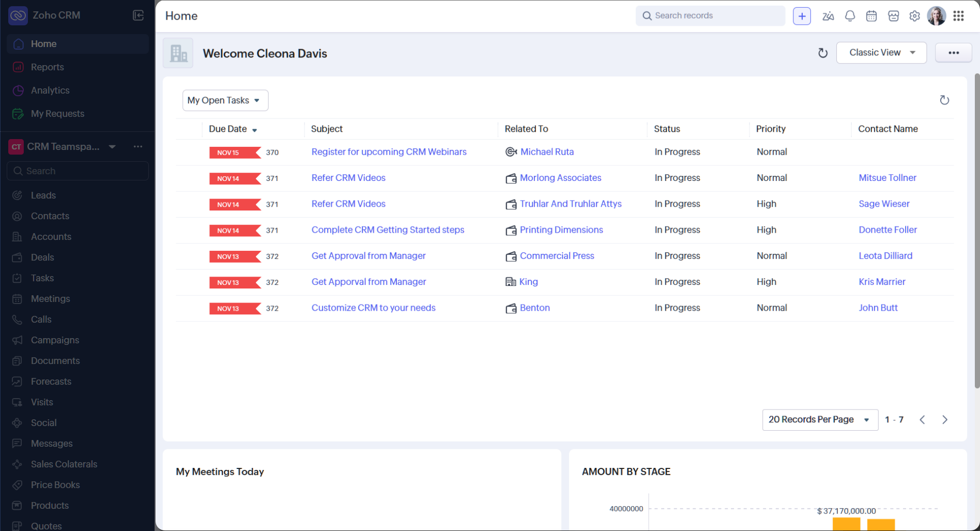Open the calendar icon in top bar
Screen dimensions: 980x531
[871, 16]
